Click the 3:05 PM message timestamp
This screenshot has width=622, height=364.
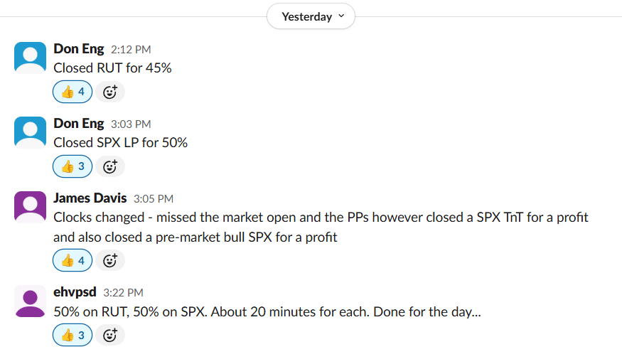click(x=154, y=198)
